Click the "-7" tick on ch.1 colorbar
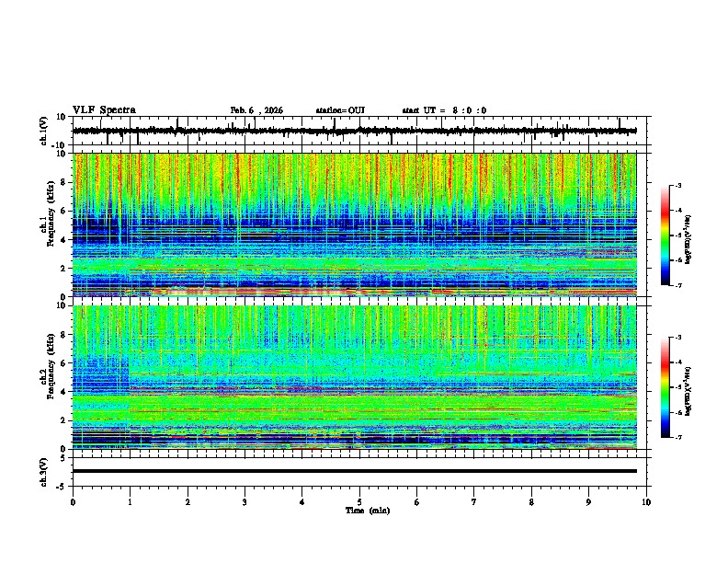The height and width of the screenshot is (563, 728). pos(677,285)
